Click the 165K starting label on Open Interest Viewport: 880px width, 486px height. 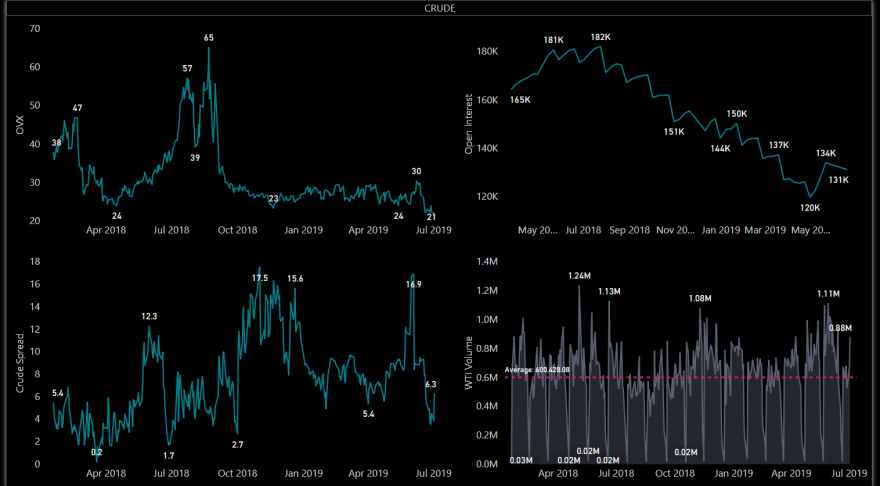point(520,100)
